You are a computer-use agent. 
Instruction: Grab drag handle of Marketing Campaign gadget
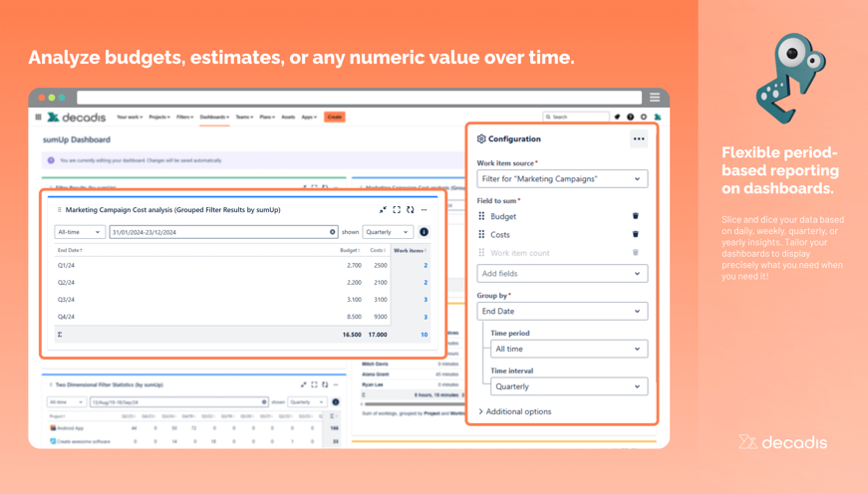(59, 210)
